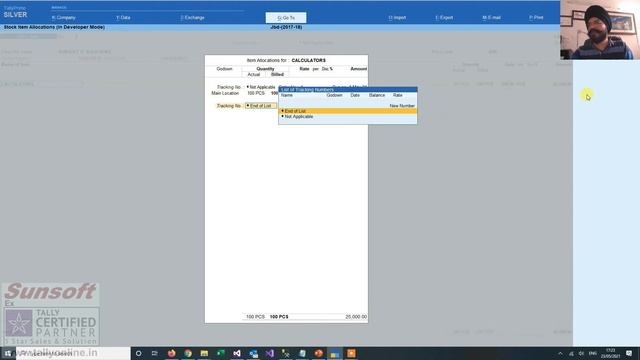
Task: Open PowerPoint red-orange icon on taskbar
Action: tap(318, 353)
